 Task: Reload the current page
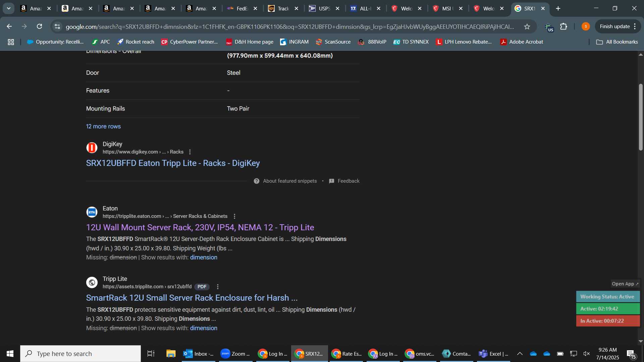coord(39,26)
